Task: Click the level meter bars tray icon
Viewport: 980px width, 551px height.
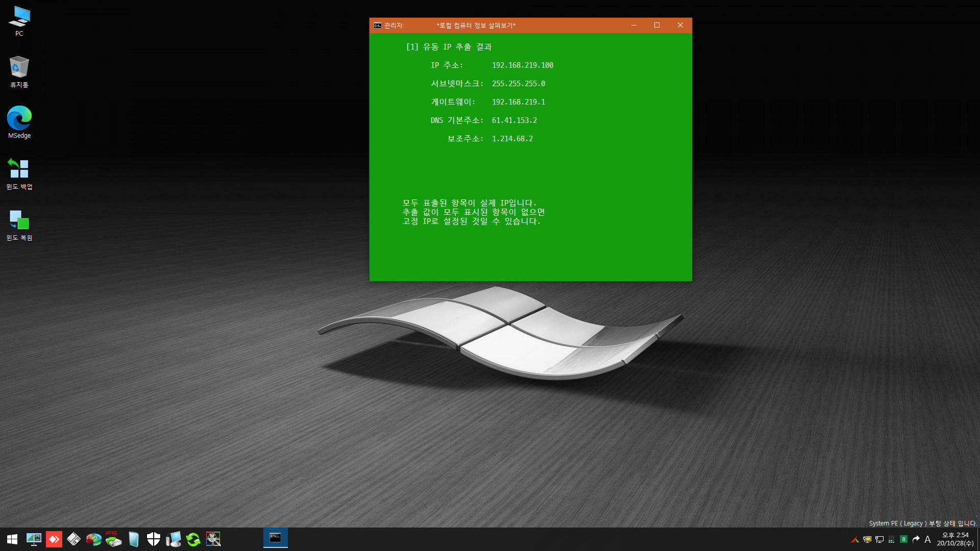Action: coord(892,540)
